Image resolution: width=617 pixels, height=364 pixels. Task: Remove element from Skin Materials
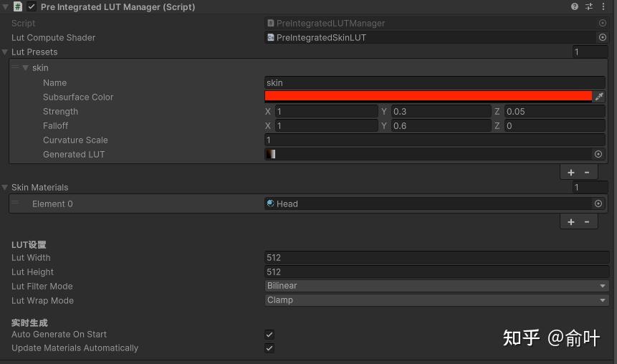587,222
